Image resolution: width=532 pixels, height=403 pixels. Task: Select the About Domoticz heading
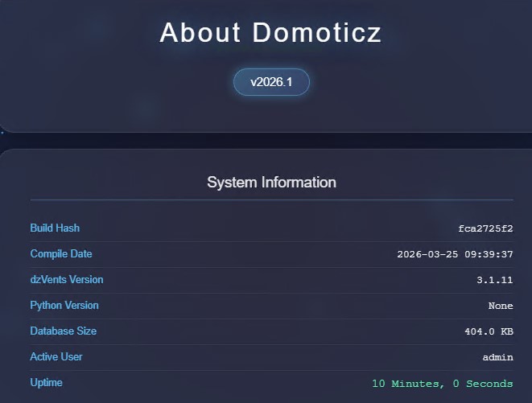[x=270, y=32]
